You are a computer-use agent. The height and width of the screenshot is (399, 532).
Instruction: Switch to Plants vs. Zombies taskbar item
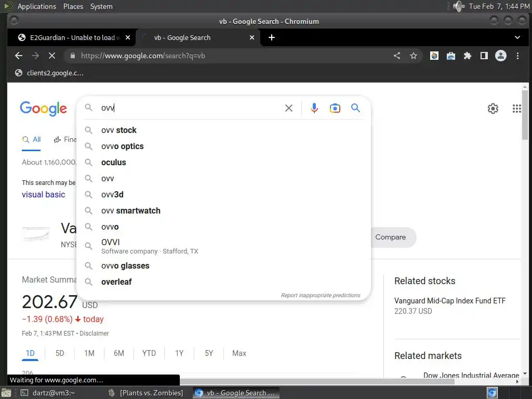tap(147, 393)
